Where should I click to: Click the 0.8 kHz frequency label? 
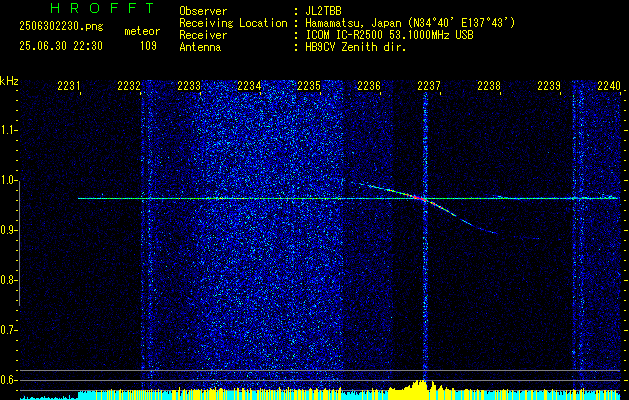coord(8,280)
